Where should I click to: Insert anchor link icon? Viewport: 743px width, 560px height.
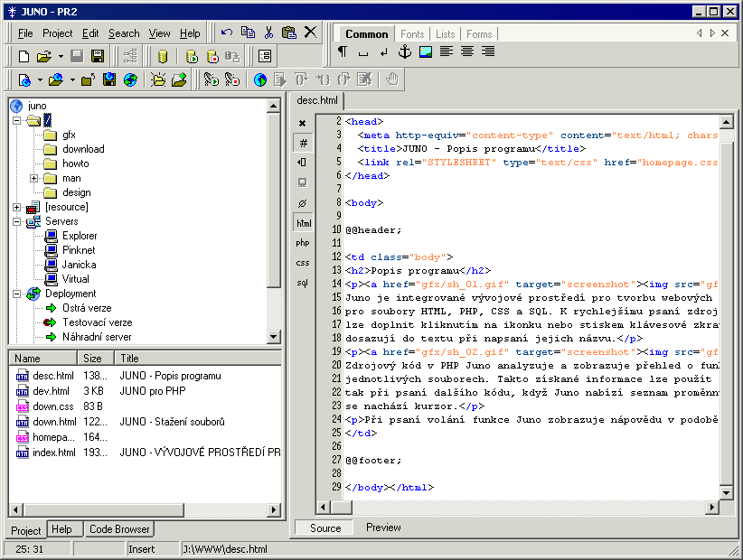pyautogui.click(x=405, y=51)
